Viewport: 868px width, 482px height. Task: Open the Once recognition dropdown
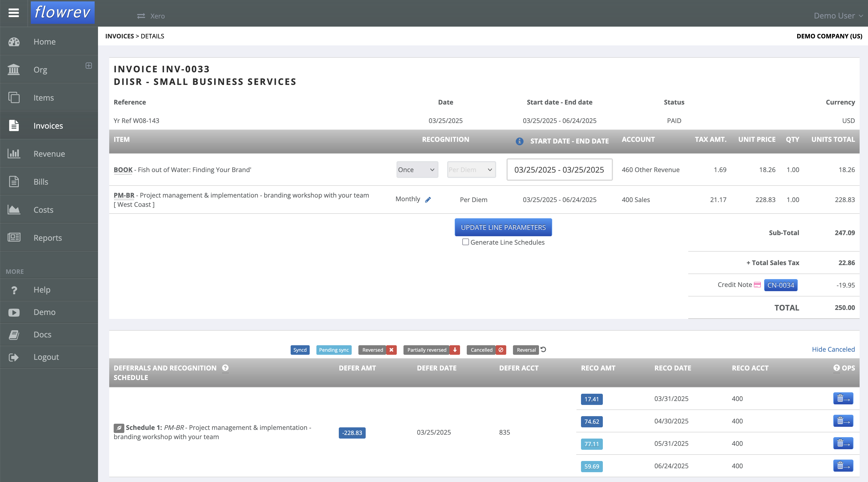tap(417, 170)
